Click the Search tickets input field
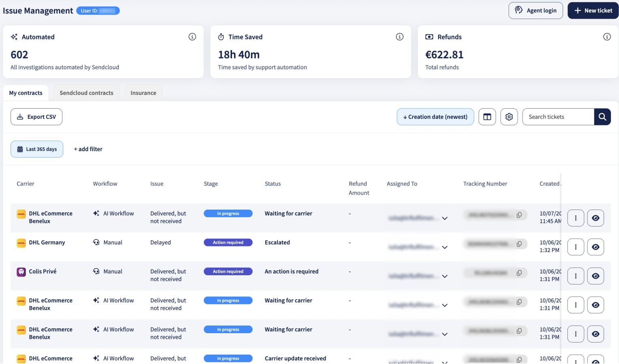The height and width of the screenshot is (364, 619). coord(558,117)
